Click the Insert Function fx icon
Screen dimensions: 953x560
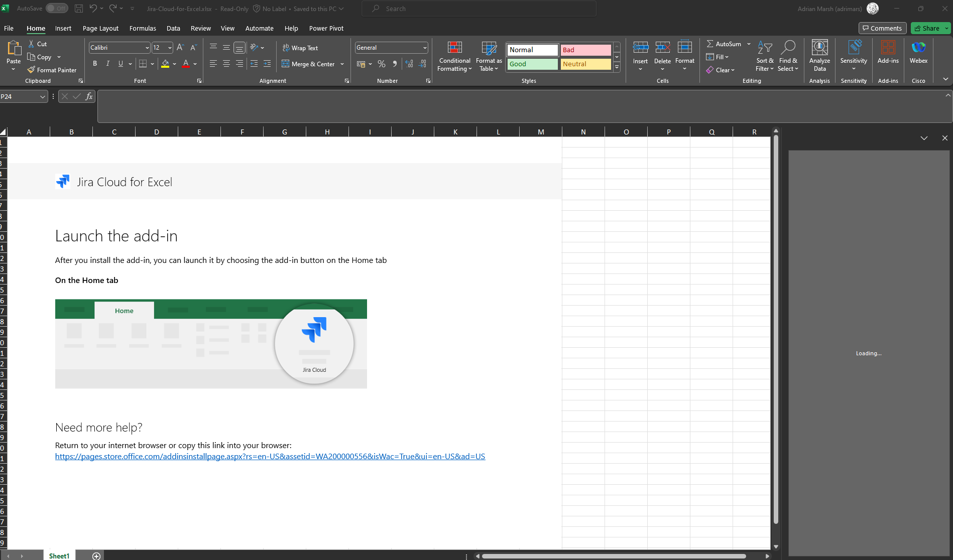click(x=89, y=96)
